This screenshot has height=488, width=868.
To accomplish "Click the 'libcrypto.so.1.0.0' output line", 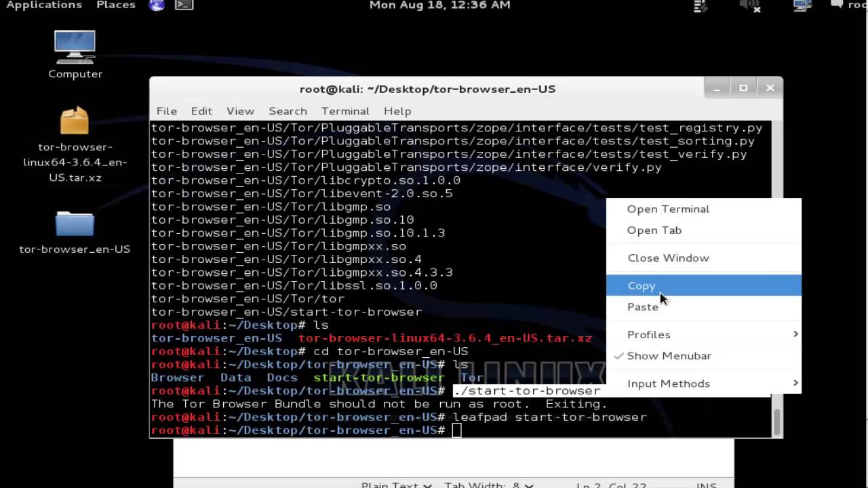I will tap(305, 180).
